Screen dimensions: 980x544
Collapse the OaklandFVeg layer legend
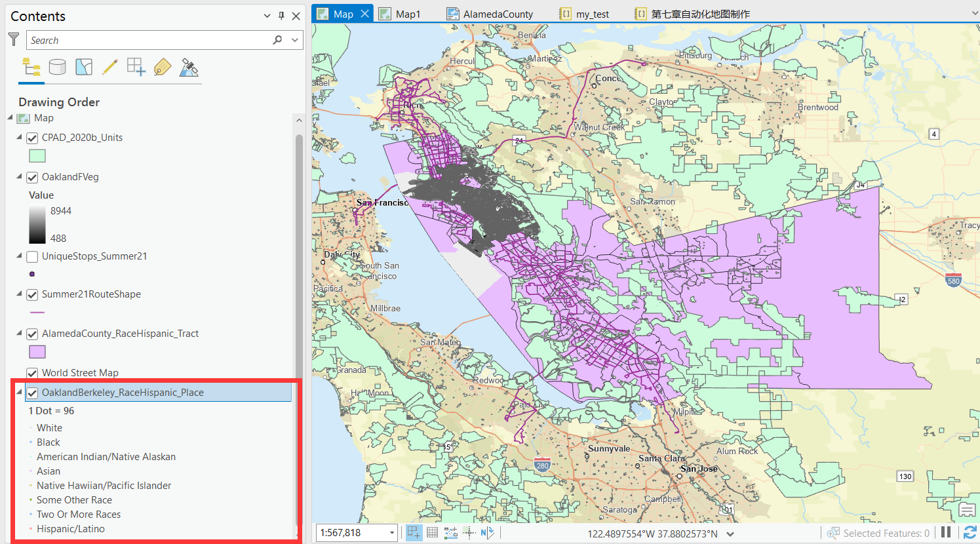tap(19, 176)
